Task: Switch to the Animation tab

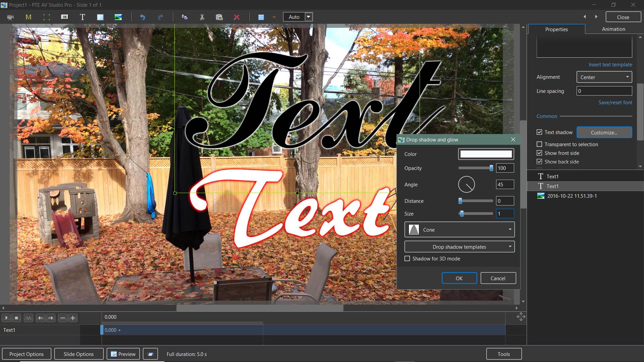Action: point(613,29)
